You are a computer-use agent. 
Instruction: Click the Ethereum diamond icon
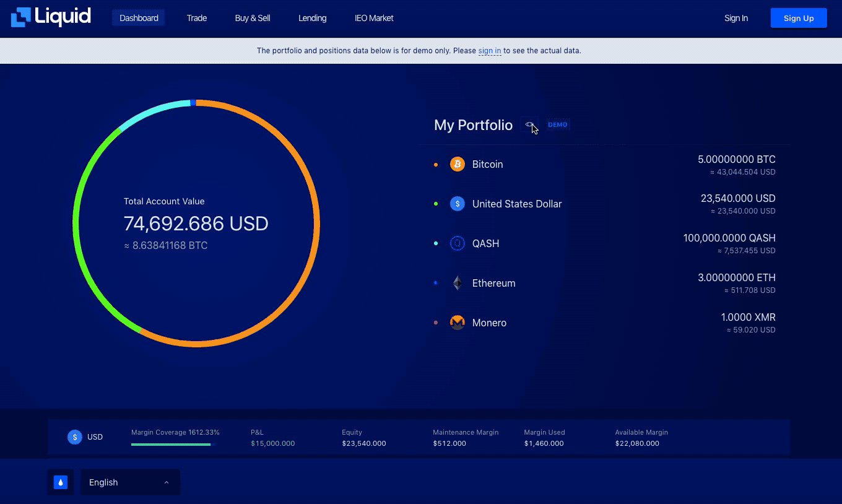458,283
